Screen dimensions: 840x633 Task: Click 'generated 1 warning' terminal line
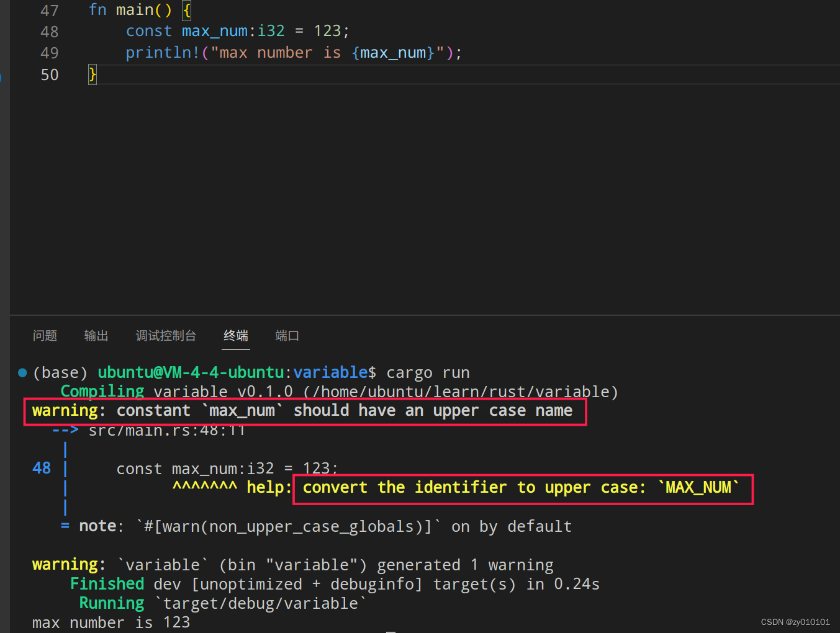[x=465, y=565]
